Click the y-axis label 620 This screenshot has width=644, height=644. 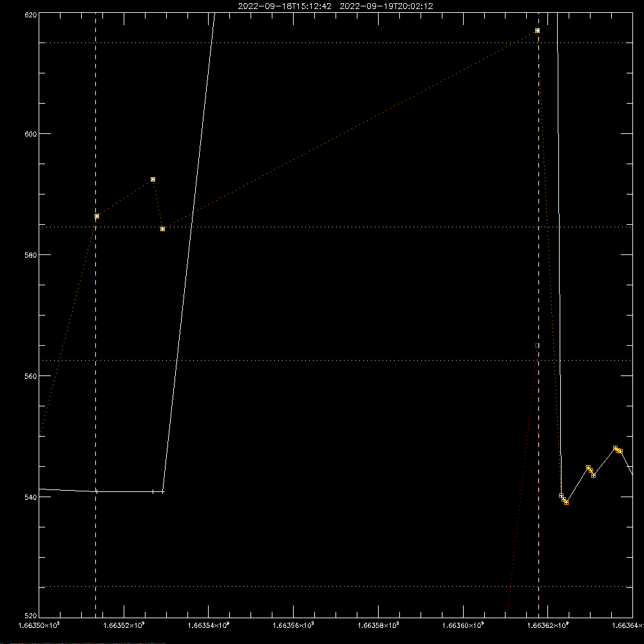pos(31,15)
